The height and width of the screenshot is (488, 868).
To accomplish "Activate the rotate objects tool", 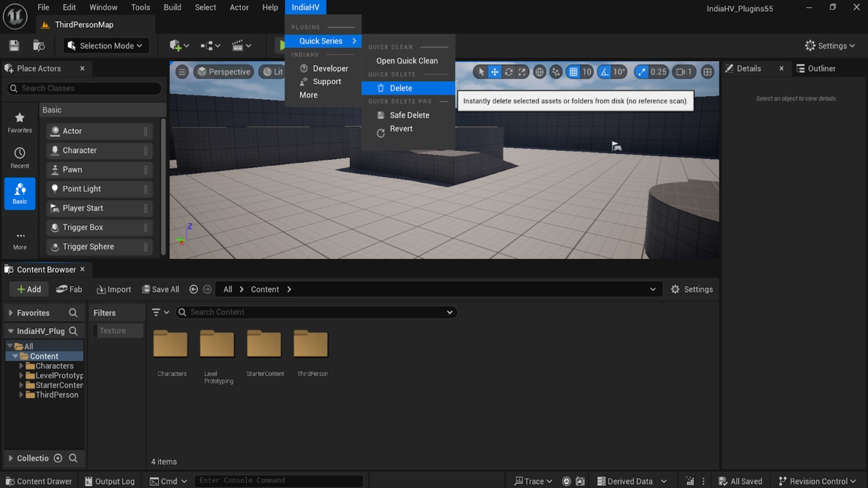I will [509, 72].
